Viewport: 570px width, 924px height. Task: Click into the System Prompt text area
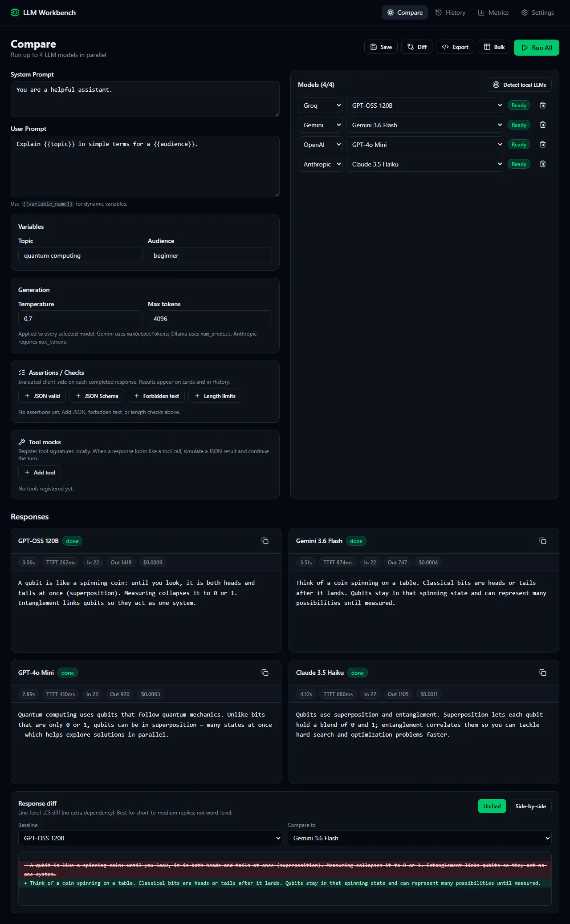tap(145, 99)
